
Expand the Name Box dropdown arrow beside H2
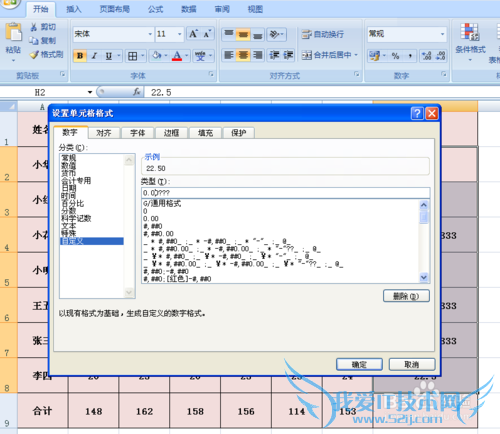tap(90, 92)
